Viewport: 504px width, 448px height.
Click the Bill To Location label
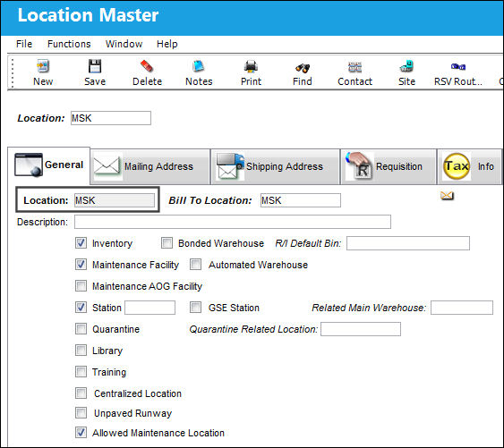click(x=210, y=200)
